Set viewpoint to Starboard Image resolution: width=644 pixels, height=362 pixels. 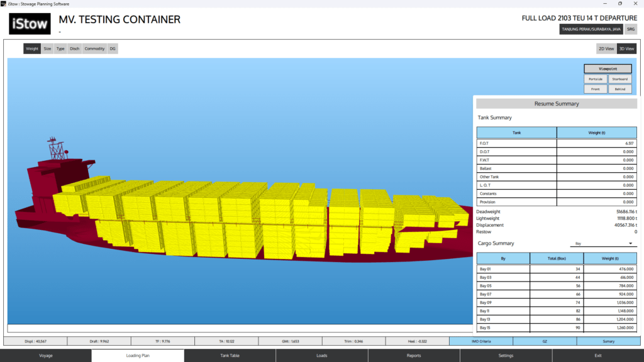pos(619,79)
